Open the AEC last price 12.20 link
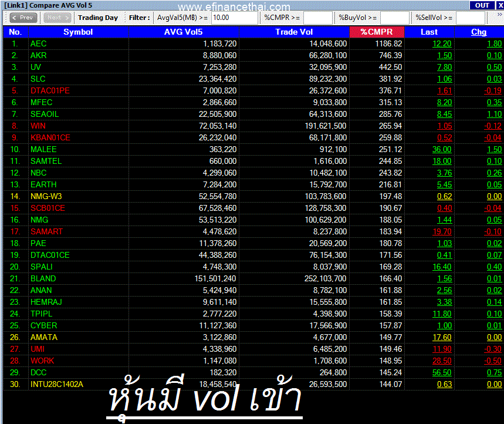The height and width of the screenshot is (424, 504). pyautogui.click(x=442, y=44)
